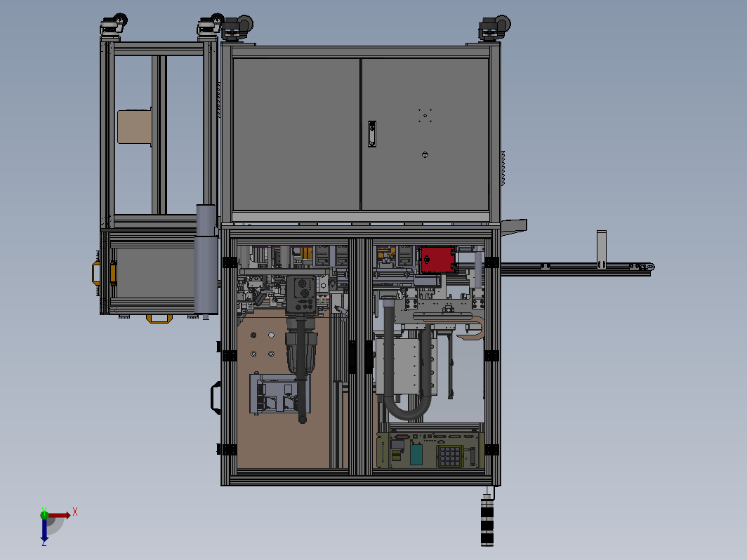
Task: Select the door lock handle on the upper cabinet
Action: click(x=372, y=134)
